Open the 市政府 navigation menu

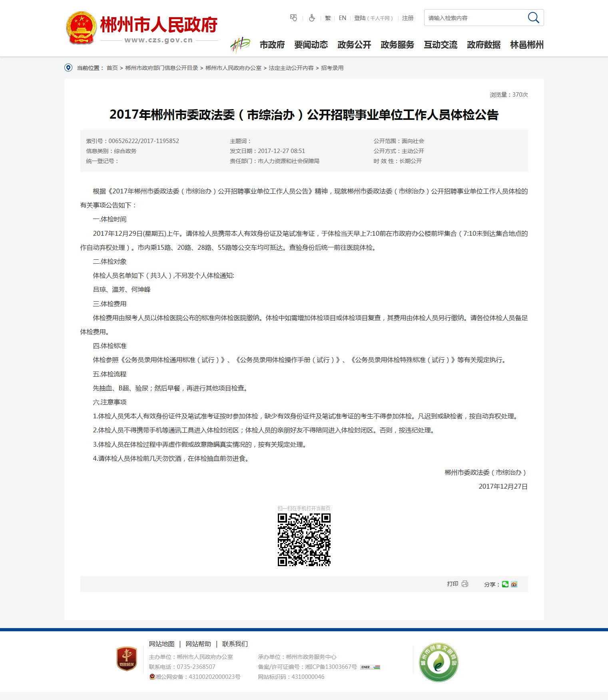tap(272, 45)
